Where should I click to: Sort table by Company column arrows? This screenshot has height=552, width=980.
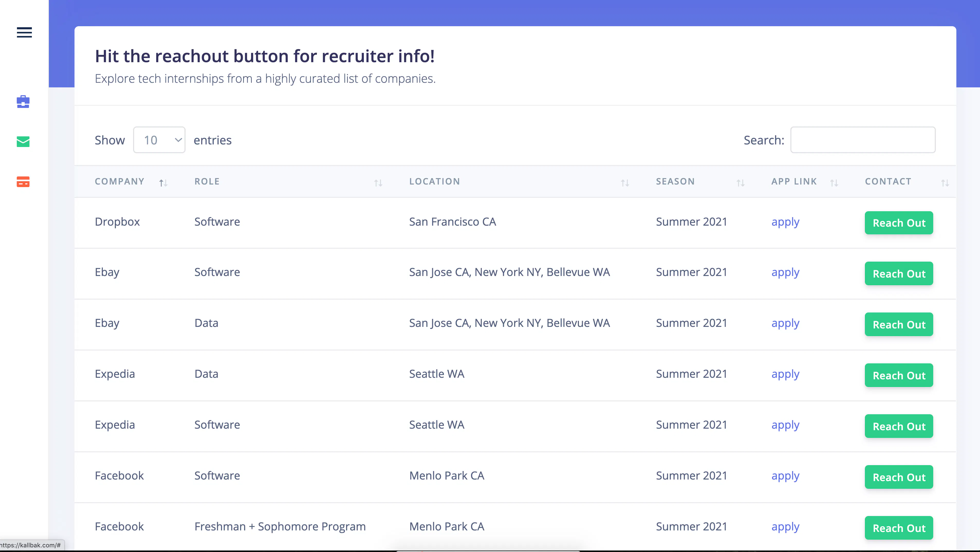[163, 183]
